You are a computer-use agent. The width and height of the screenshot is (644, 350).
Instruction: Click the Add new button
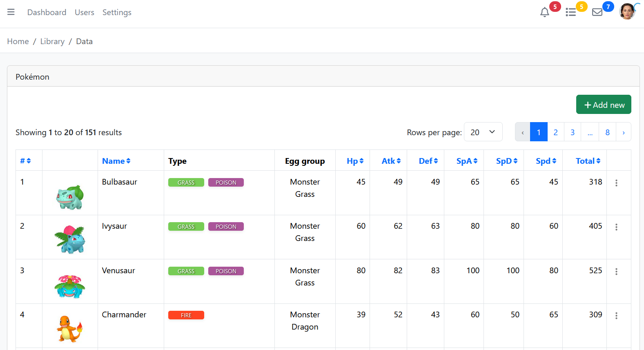click(604, 105)
